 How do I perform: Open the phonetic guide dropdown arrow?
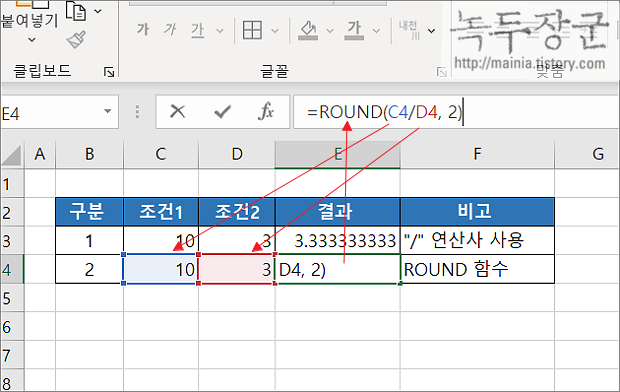[431, 31]
